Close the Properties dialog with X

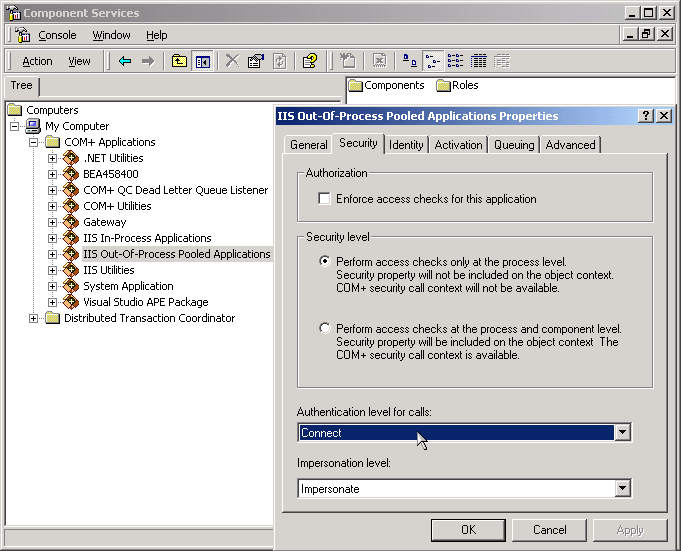pos(664,115)
